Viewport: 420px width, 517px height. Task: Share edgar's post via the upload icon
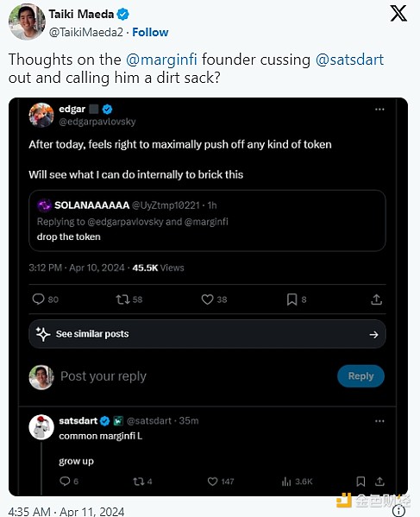pos(376,299)
